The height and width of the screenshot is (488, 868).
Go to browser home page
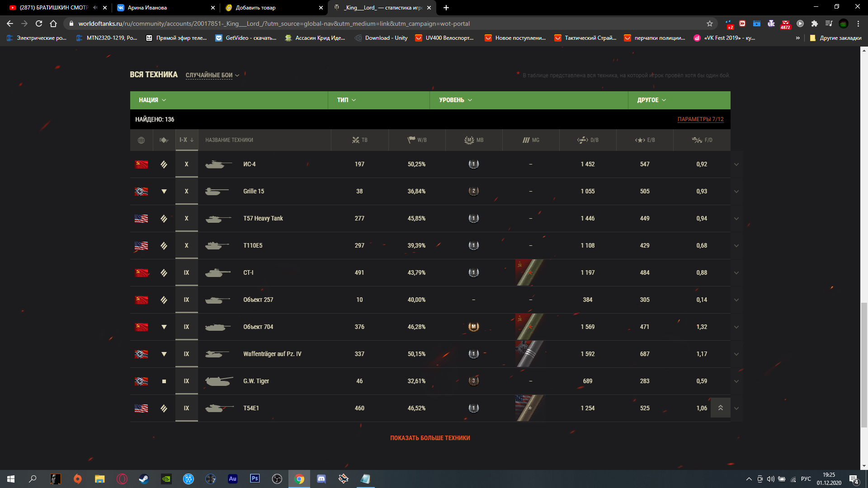coord(53,23)
